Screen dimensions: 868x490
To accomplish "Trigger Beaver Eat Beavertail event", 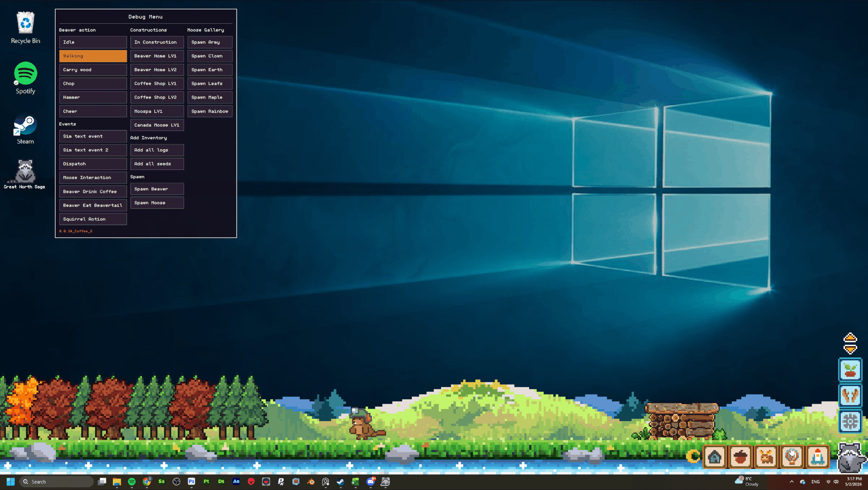I will coord(93,205).
